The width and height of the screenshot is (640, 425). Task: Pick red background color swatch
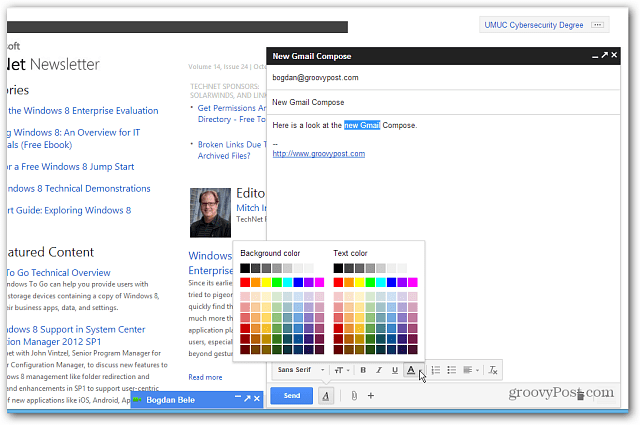(x=245, y=282)
